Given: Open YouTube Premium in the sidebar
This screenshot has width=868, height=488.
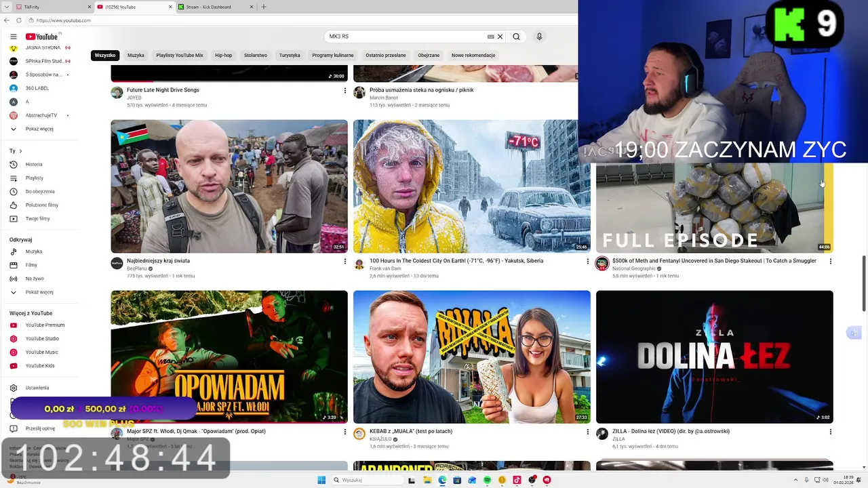Looking at the screenshot, I should (45, 325).
